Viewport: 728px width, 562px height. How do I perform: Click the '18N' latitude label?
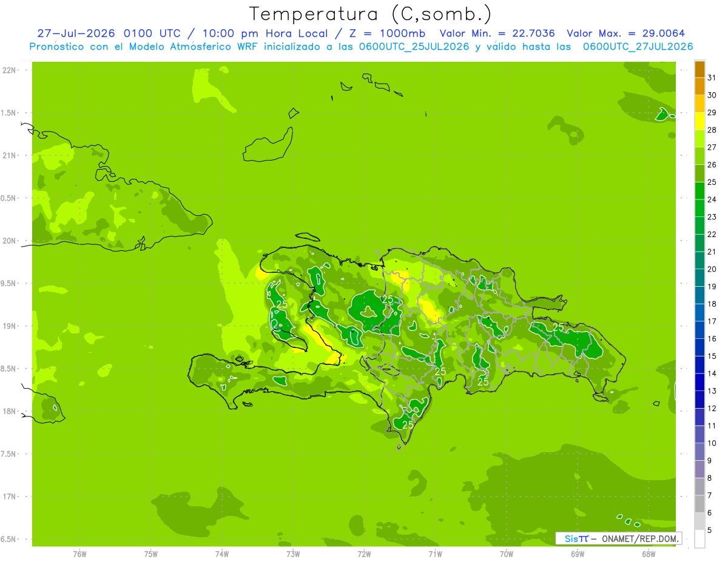[9, 412]
